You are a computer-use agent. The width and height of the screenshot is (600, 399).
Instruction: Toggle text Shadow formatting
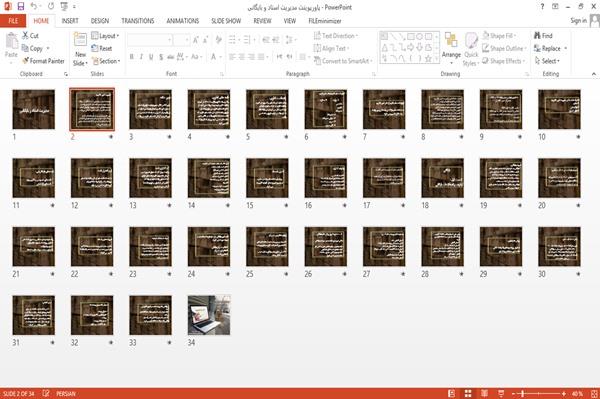tap(161, 57)
